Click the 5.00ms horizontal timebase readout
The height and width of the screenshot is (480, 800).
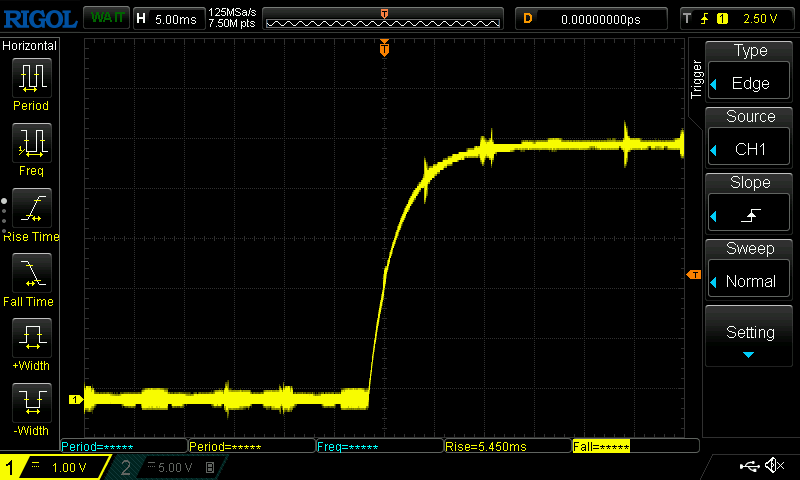(x=168, y=18)
